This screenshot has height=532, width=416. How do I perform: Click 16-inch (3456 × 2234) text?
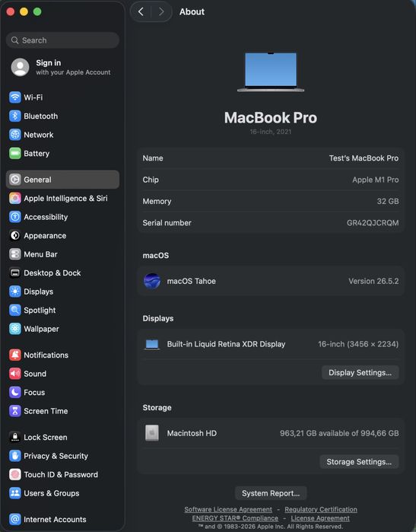[x=358, y=344]
